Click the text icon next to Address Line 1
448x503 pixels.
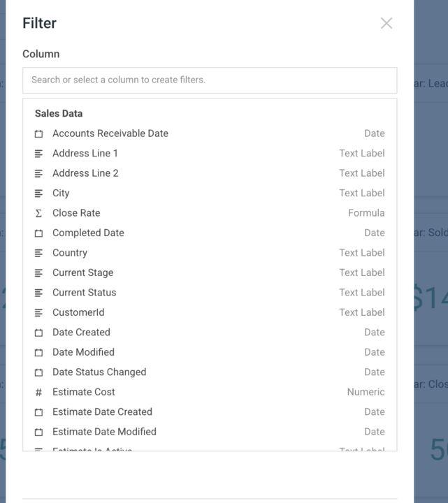pos(38,154)
